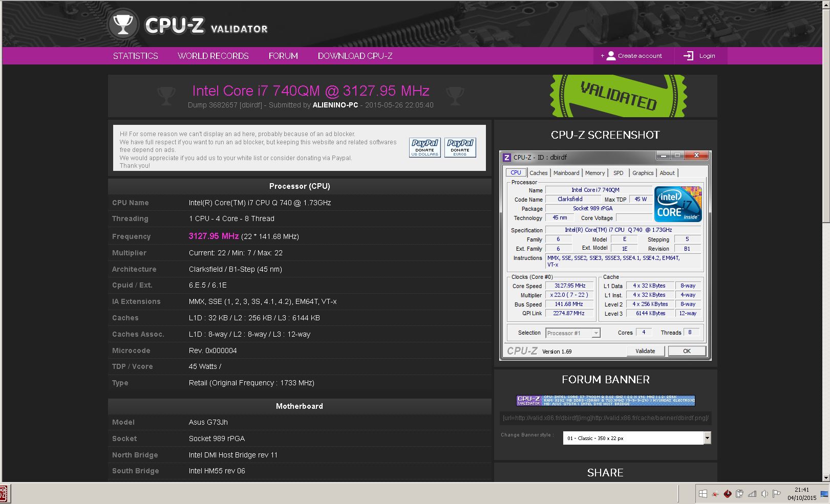Click the Retail (Original Frequency : 1733 MHz) value

click(251, 383)
